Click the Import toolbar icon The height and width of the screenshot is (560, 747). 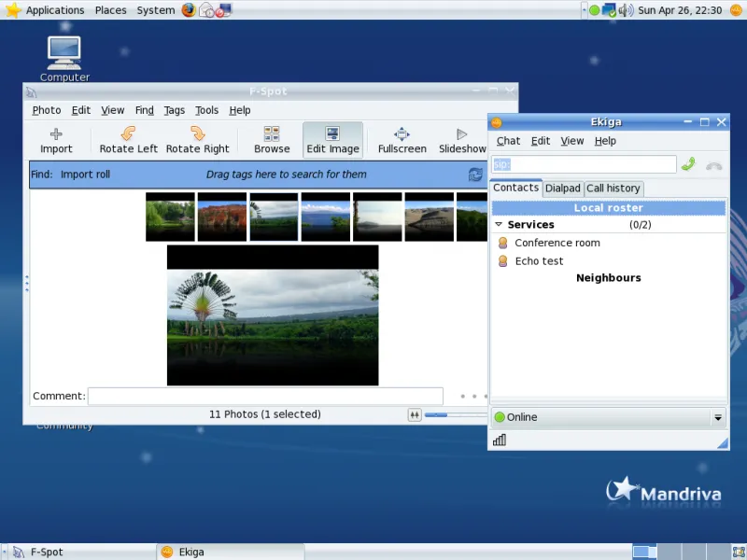56,140
